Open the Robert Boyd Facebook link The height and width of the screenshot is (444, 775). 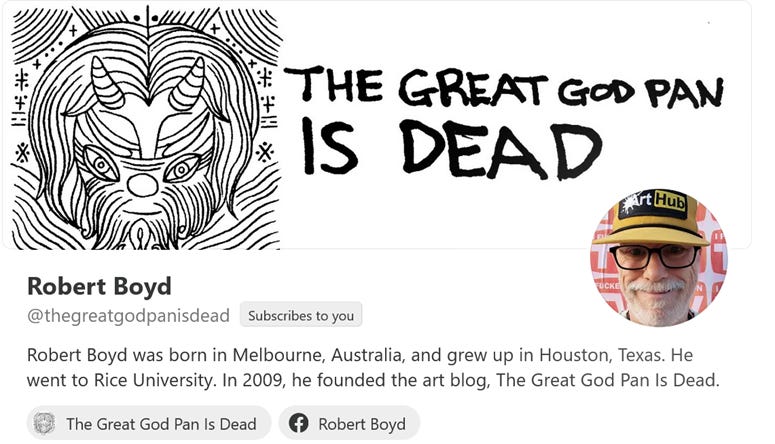[349, 423]
